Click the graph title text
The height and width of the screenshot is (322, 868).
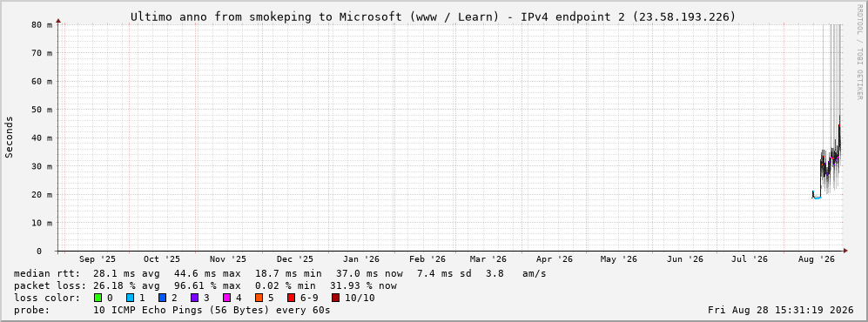pyautogui.click(x=434, y=17)
